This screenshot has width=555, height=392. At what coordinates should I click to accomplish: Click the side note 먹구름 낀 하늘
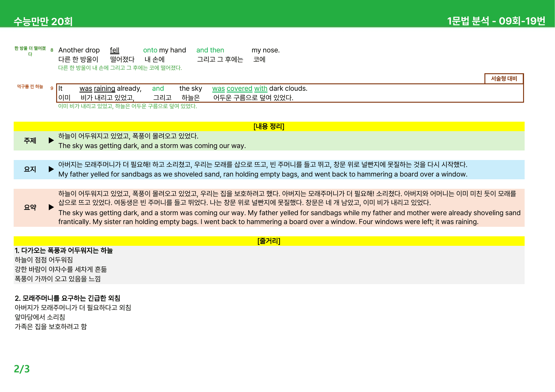[x=30, y=86]
